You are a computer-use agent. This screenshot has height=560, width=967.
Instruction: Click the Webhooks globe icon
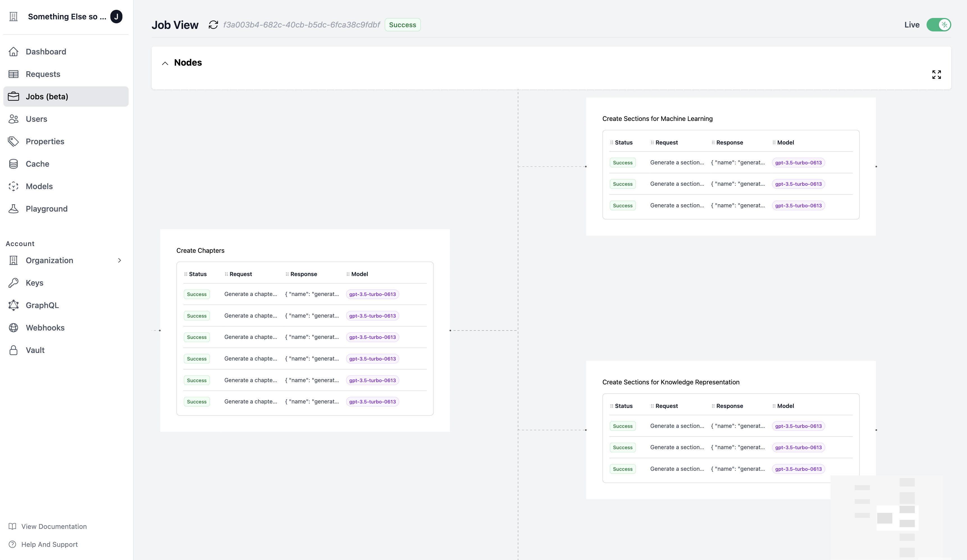coord(13,328)
